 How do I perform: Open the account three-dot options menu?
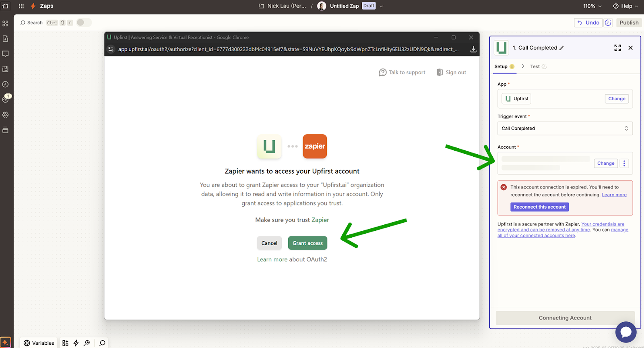tap(624, 163)
